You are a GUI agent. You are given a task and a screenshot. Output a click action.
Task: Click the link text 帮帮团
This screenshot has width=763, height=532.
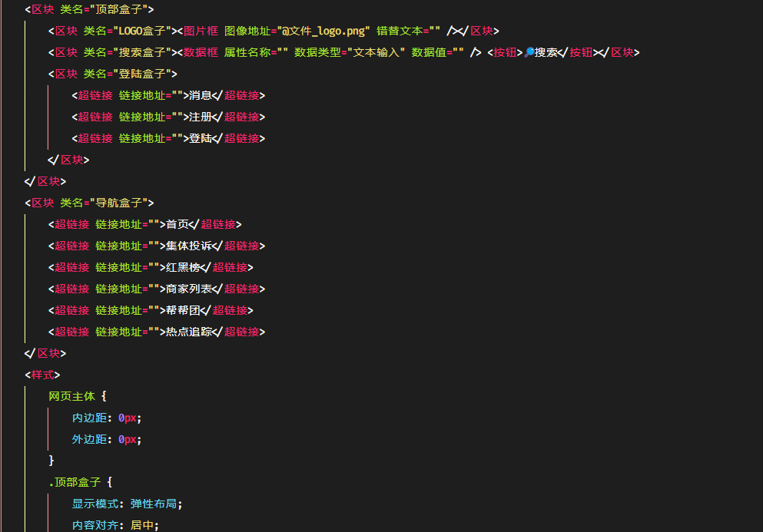[x=183, y=310]
